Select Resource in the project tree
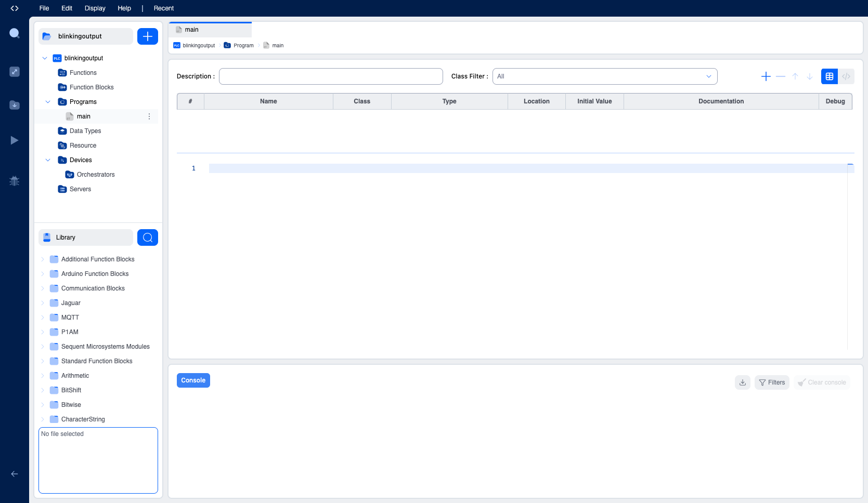Viewport: 868px width, 503px height. tap(83, 145)
